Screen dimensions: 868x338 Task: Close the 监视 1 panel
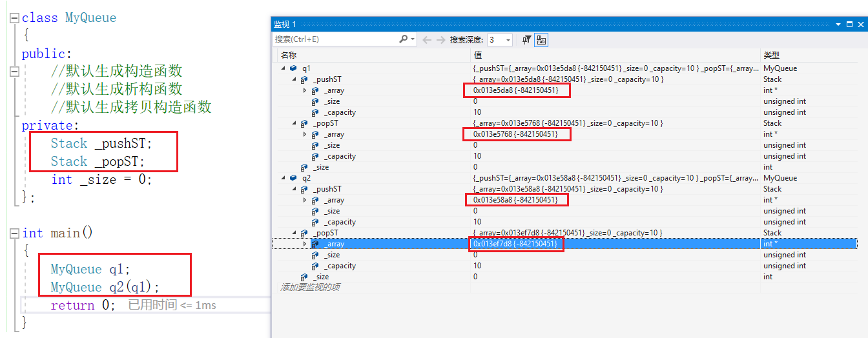click(x=860, y=24)
